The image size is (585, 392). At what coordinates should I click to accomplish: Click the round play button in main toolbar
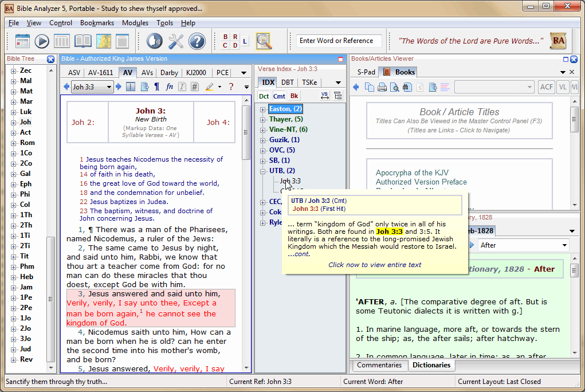(42, 41)
